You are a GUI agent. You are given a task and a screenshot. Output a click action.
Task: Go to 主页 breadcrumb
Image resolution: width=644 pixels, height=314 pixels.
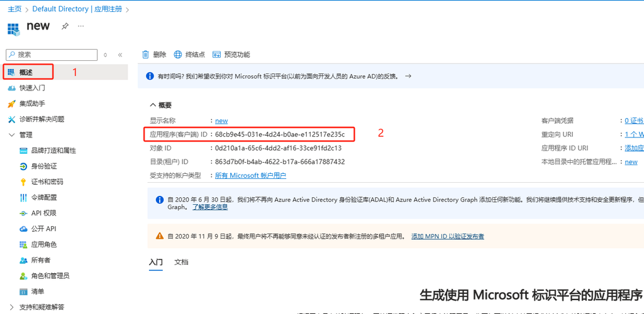pos(14,9)
